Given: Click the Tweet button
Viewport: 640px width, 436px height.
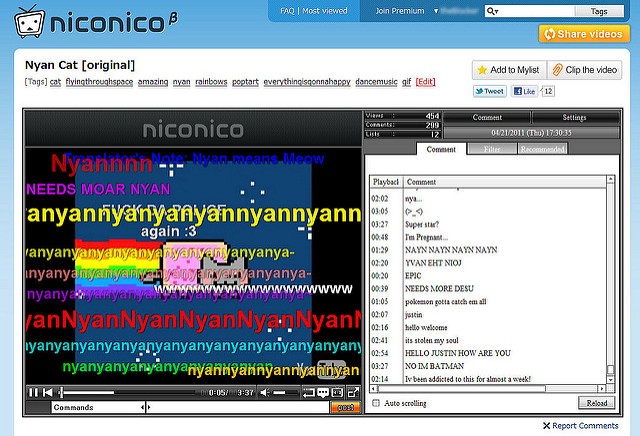Looking at the screenshot, I should [489, 91].
